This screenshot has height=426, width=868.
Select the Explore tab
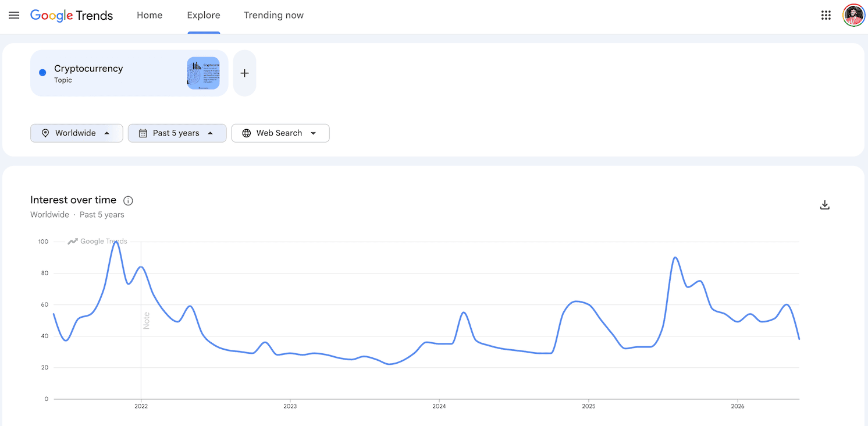(204, 15)
